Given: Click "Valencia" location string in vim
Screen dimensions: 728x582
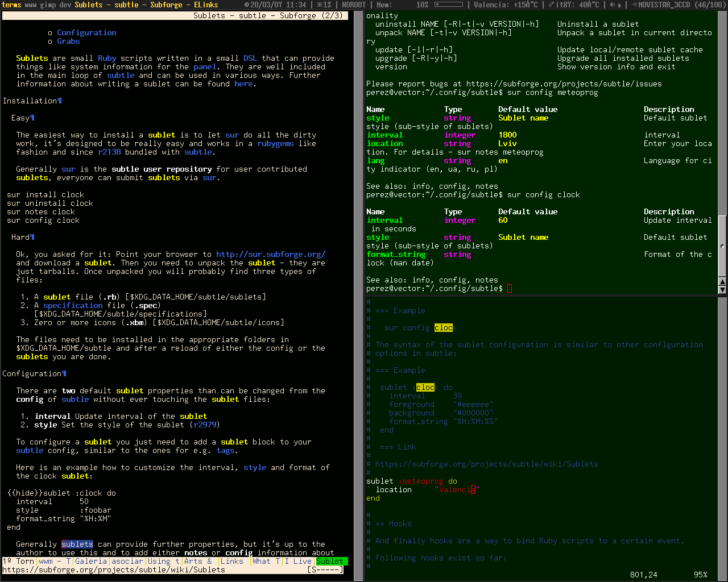Looking at the screenshot, I should tap(457, 489).
